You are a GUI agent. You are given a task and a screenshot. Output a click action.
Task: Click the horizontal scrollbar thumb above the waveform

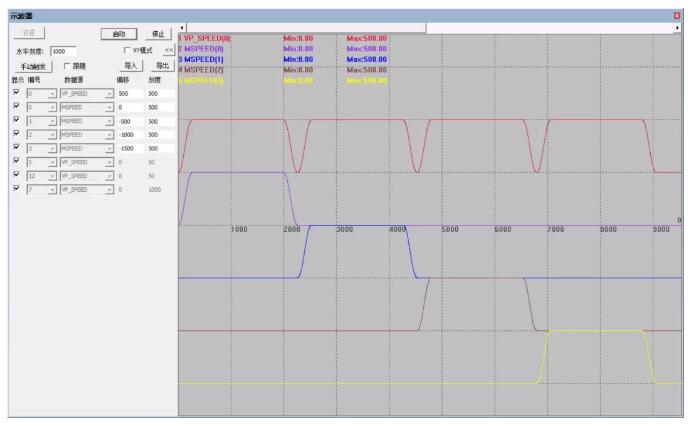click(x=306, y=28)
